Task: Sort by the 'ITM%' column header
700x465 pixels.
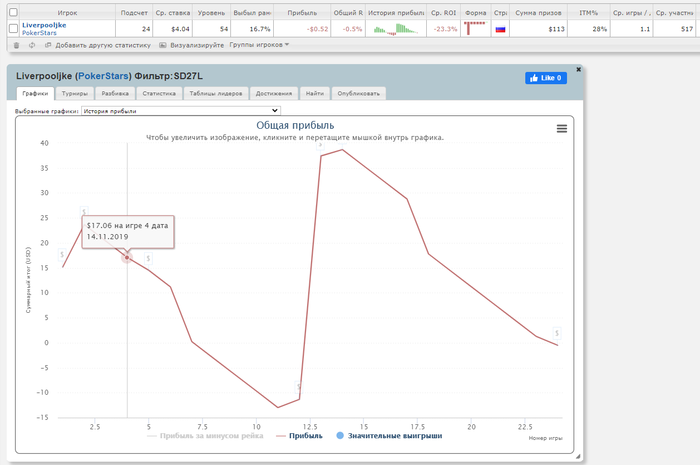Action: click(x=588, y=12)
